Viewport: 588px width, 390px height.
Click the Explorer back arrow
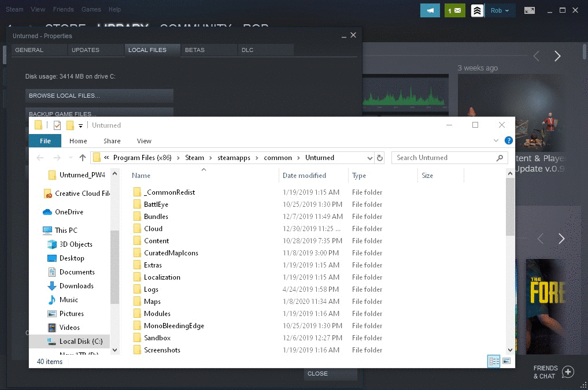click(x=40, y=158)
